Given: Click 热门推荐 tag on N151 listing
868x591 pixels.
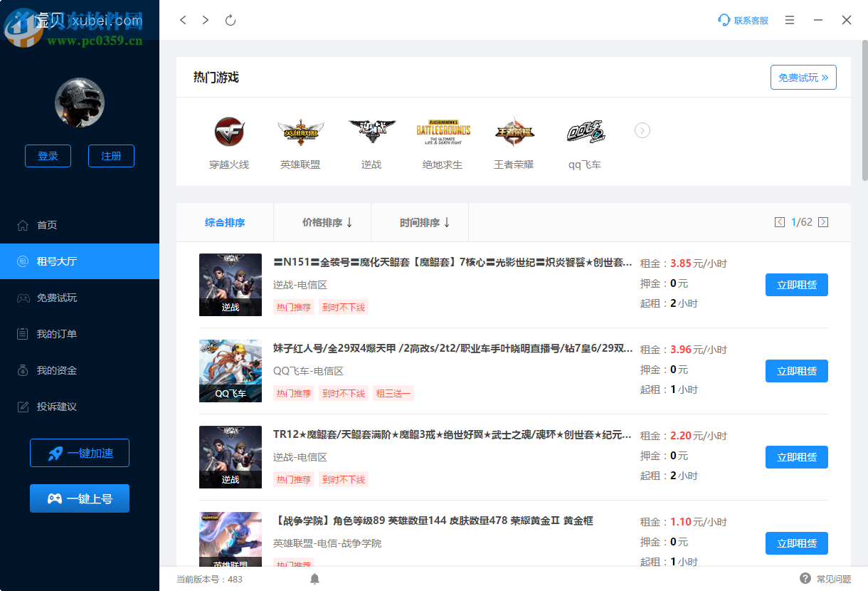Looking at the screenshot, I should coord(294,307).
